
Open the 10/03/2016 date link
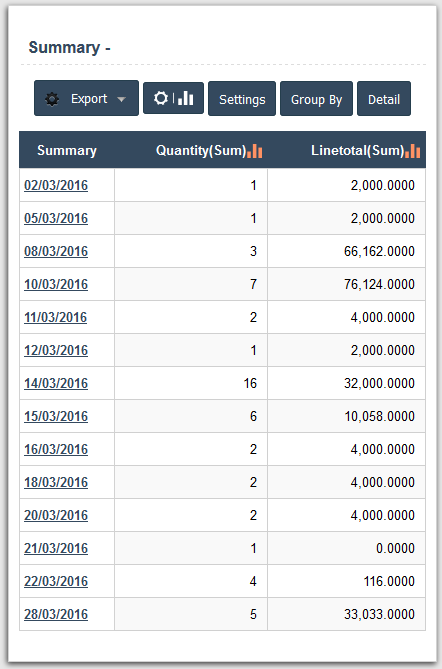tap(56, 284)
